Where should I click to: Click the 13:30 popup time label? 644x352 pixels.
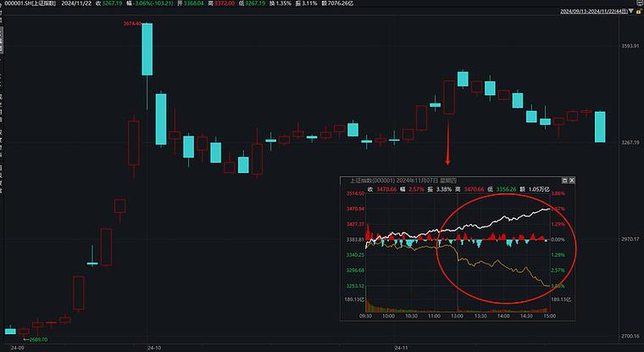[x=480, y=316]
